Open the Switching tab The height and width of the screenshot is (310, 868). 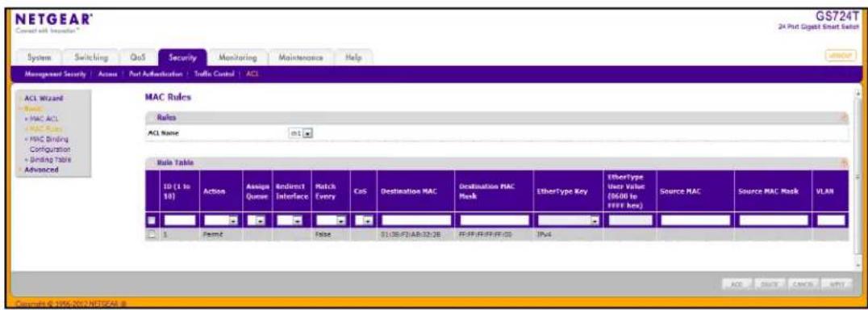click(x=91, y=57)
